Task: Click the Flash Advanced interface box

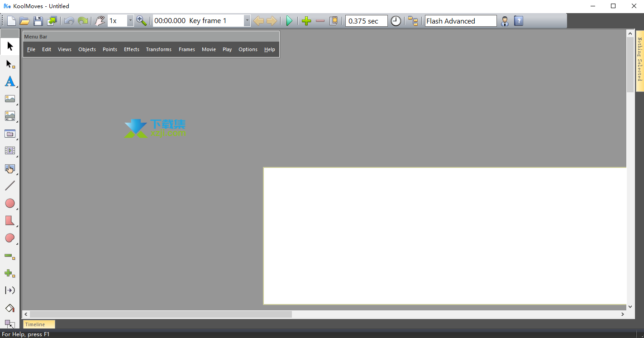Action: tap(460, 21)
